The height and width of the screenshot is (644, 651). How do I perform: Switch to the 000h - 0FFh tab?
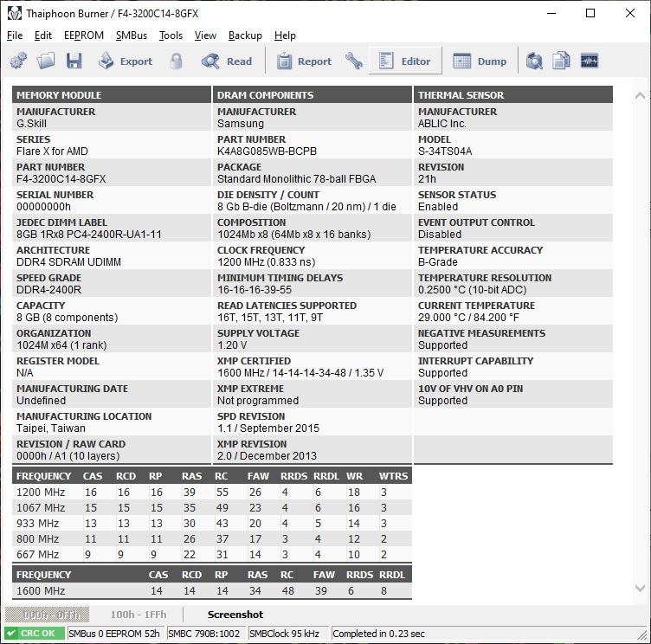click(x=47, y=614)
